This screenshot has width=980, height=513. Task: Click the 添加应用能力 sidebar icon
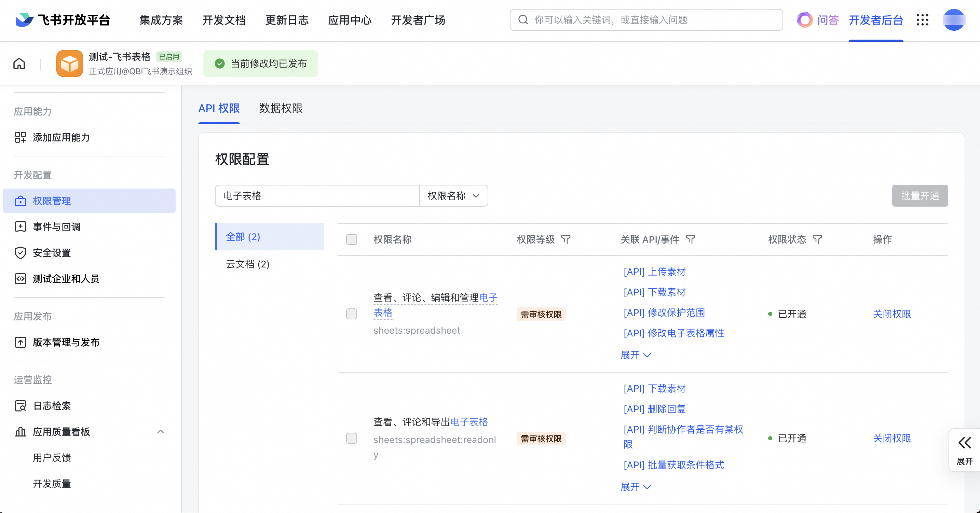20,137
